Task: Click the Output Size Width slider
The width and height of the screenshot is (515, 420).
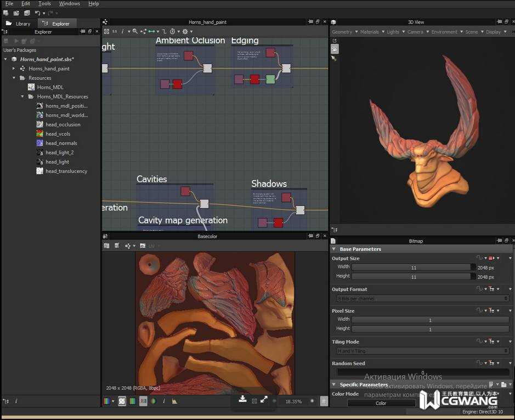Action: [414, 268]
